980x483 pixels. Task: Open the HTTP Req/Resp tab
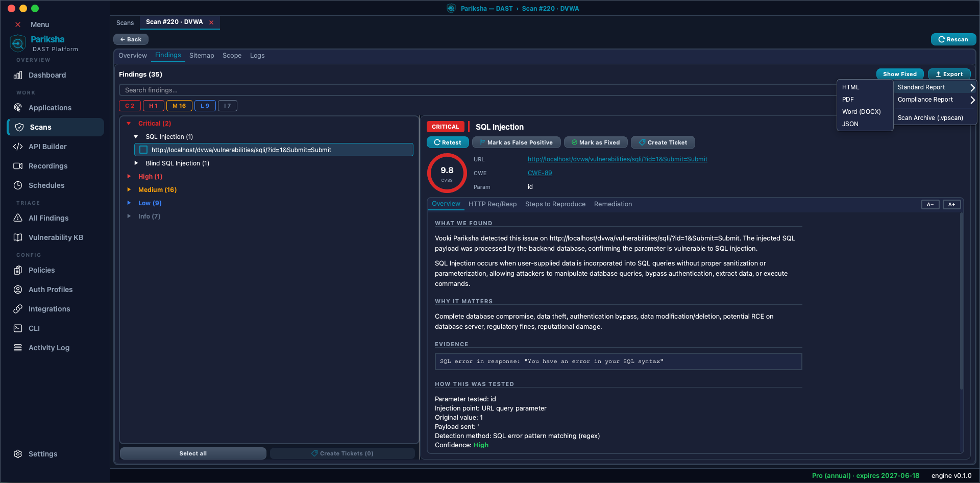493,204
